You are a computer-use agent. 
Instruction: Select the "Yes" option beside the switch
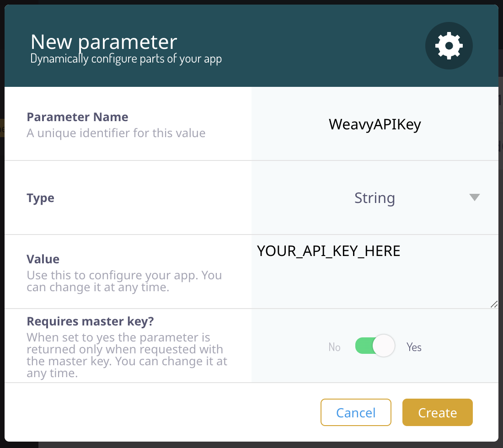(414, 347)
